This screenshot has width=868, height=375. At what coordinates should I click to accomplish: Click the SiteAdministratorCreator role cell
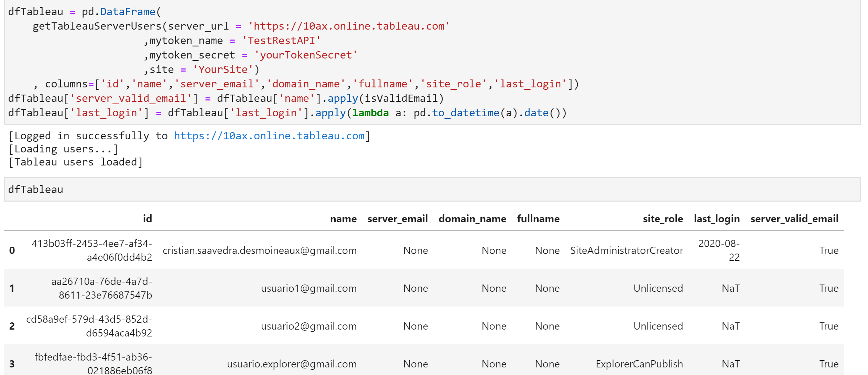point(626,250)
